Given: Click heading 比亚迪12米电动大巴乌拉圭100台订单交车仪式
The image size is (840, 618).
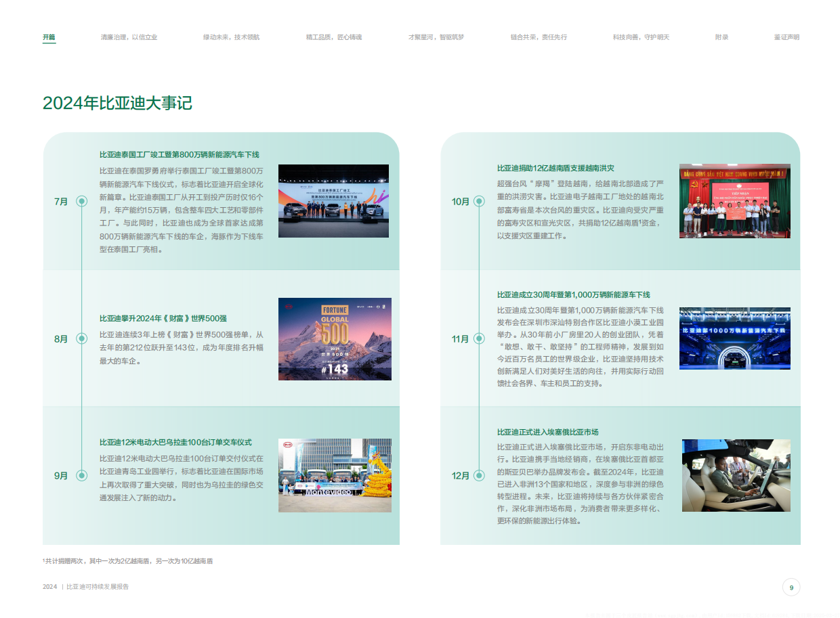Looking at the screenshot, I should click(175, 442).
